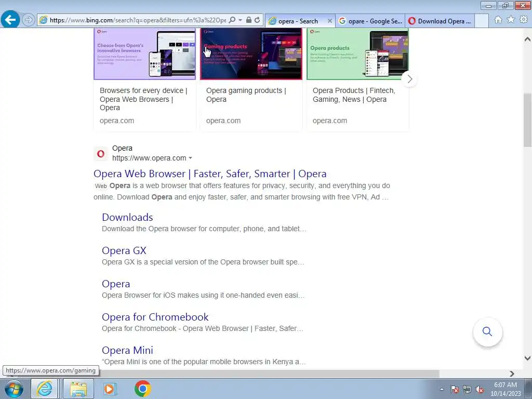Click the vertical scrollbar thumb
532x399 pixels.
tap(527, 120)
